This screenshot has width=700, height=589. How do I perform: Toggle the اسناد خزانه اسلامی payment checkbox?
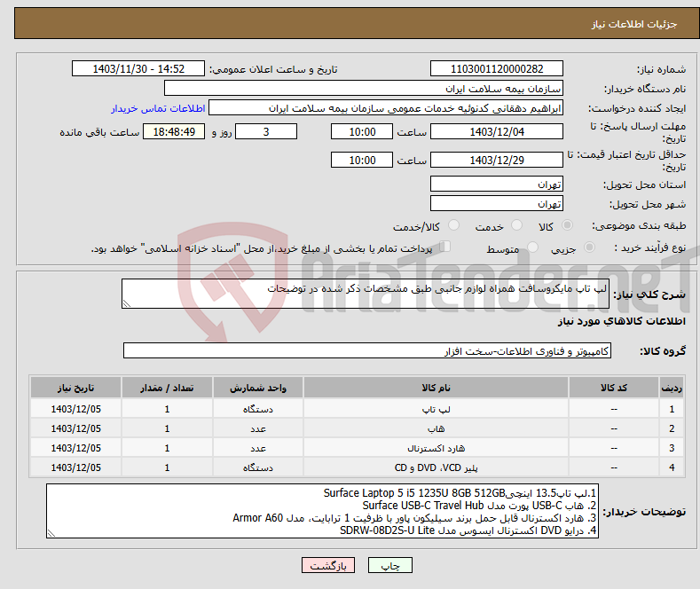pyautogui.click(x=444, y=247)
